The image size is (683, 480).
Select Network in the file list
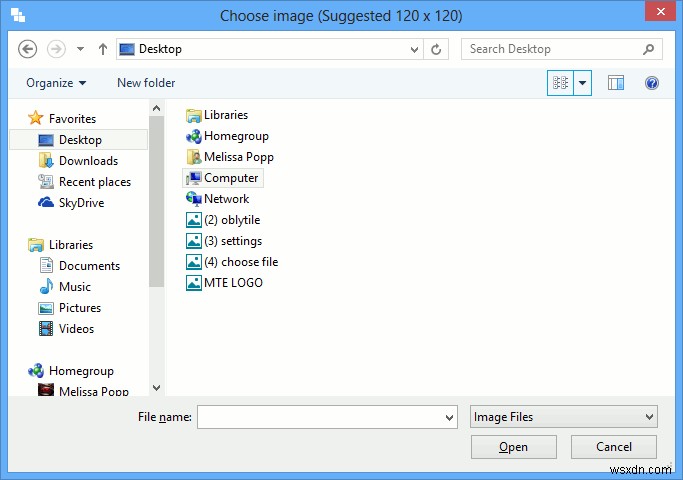pyautogui.click(x=217, y=199)
